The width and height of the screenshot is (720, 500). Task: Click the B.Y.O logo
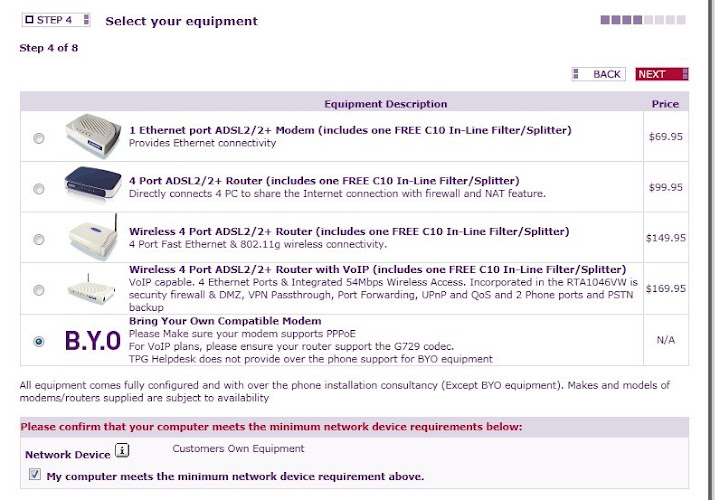(x=91, y=340)
